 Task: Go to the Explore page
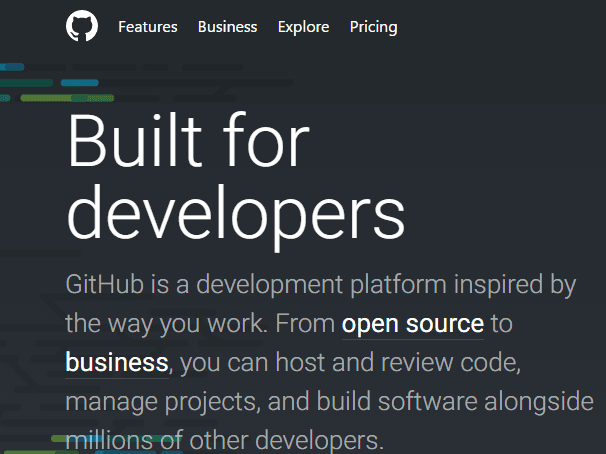303,27
